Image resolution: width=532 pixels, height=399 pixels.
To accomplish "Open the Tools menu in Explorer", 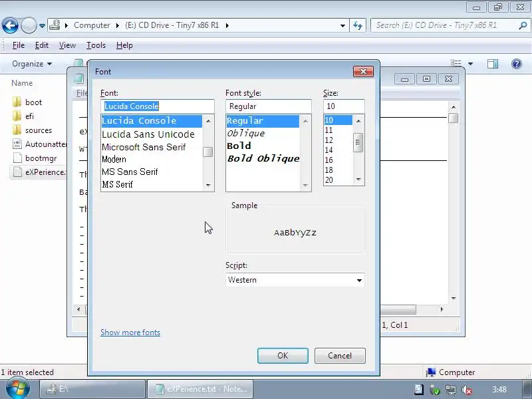I will [x=96, y=45].
